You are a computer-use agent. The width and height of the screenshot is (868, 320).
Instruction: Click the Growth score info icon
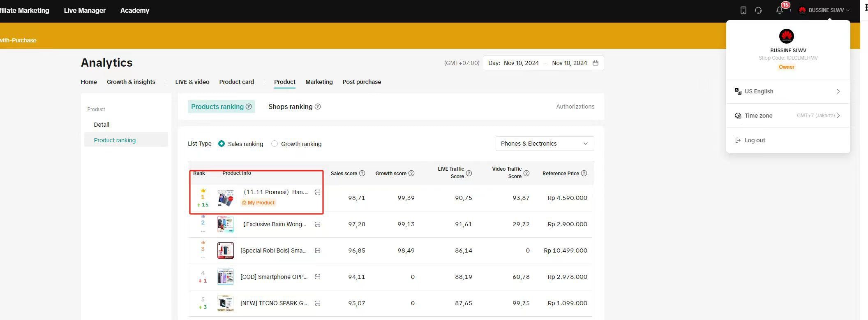coord(411,173)
